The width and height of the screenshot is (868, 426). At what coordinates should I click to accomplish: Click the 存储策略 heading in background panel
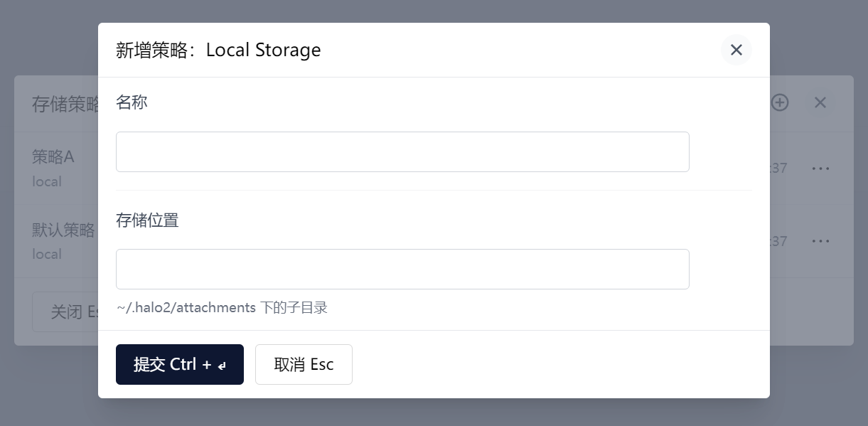[65, 104]
